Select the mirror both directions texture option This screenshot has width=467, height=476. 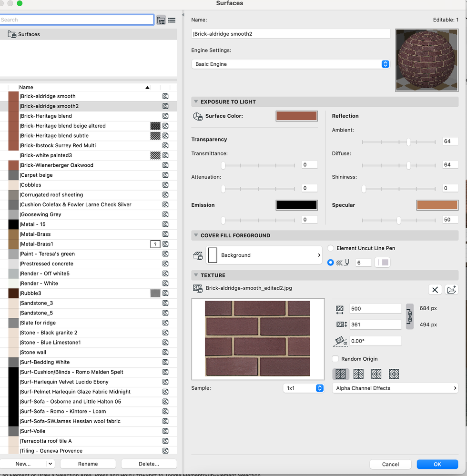pyautogui.click(x=395, y=374)
